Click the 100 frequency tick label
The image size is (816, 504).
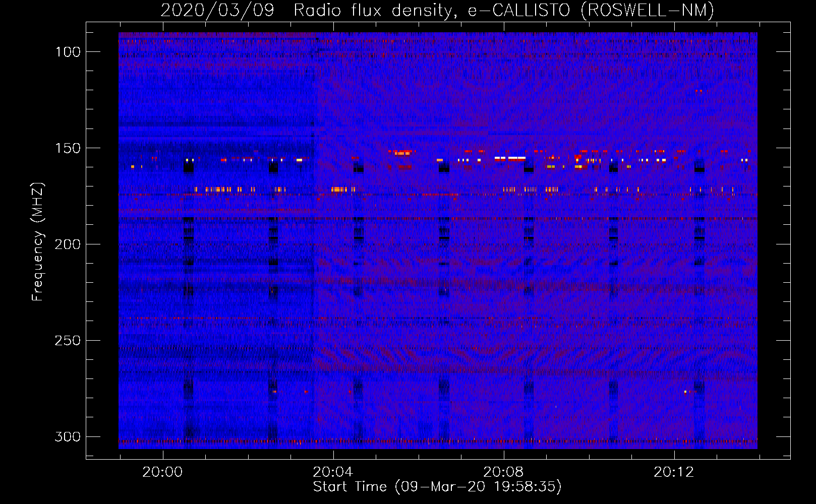[x=68, y=52]
